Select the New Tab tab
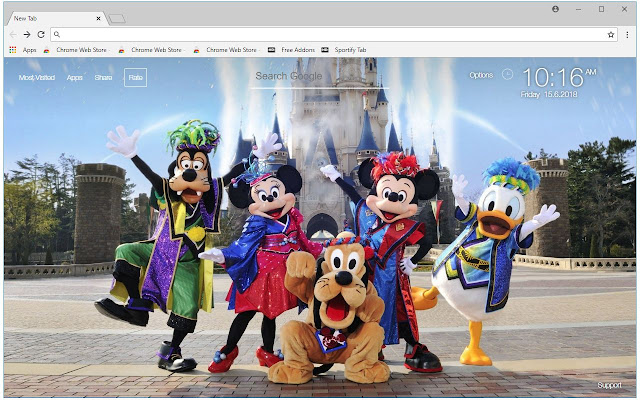 click(57, 18)
